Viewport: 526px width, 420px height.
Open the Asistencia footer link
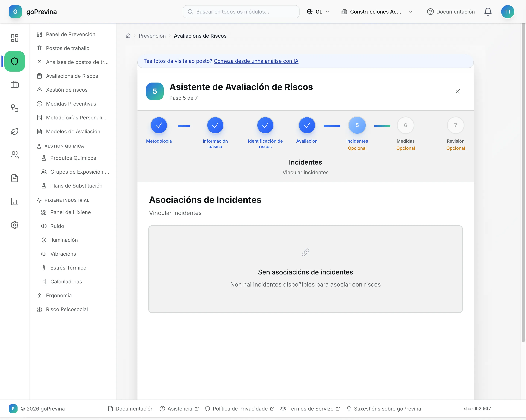179,409
